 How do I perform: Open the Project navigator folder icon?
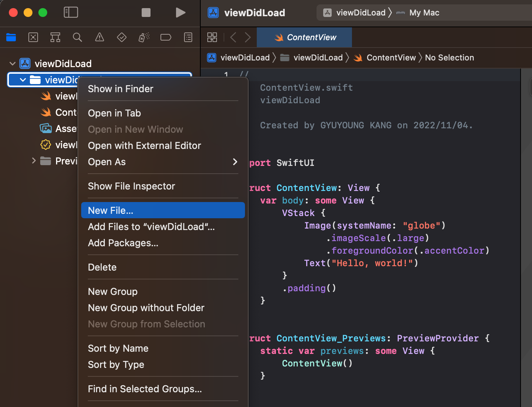(11, 37)
